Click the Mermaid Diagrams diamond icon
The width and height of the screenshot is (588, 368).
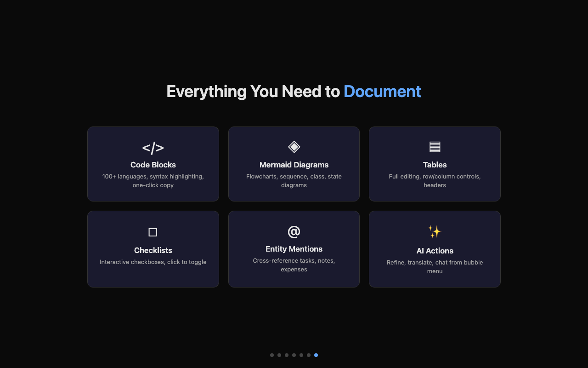pos(294,147)
